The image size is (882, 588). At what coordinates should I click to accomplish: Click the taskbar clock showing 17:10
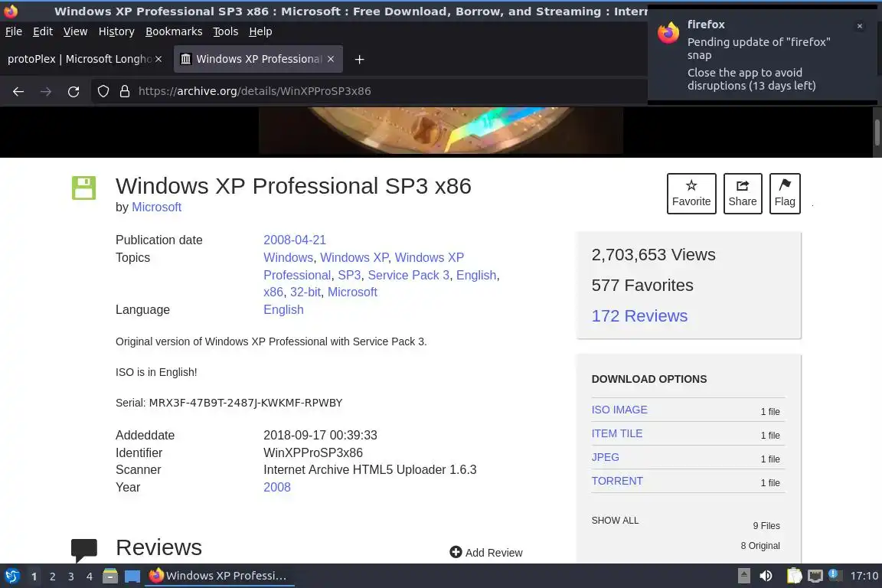pyautogui.click(x=864, y=576)
